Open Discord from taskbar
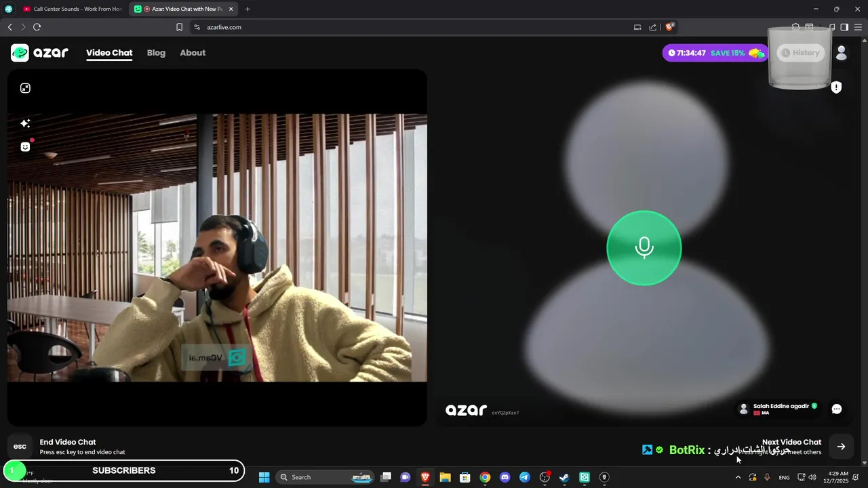Viewport: 868px width, 488px height. [505, 477]
